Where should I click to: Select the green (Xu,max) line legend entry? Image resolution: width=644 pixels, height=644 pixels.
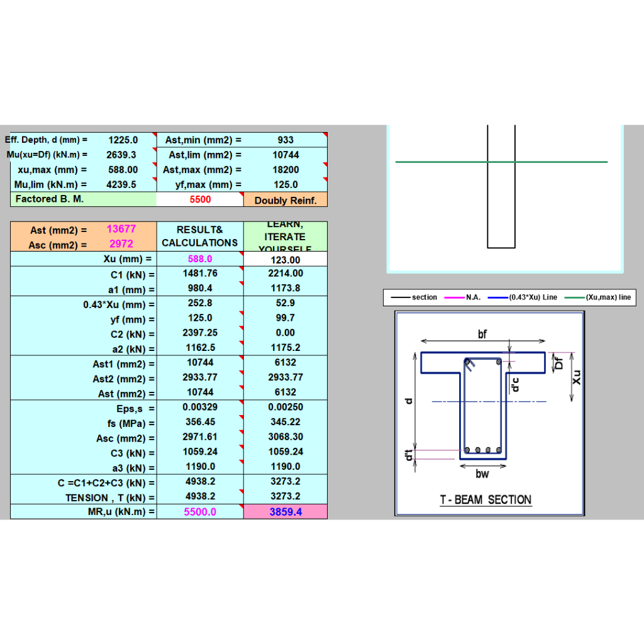(598, 297)
